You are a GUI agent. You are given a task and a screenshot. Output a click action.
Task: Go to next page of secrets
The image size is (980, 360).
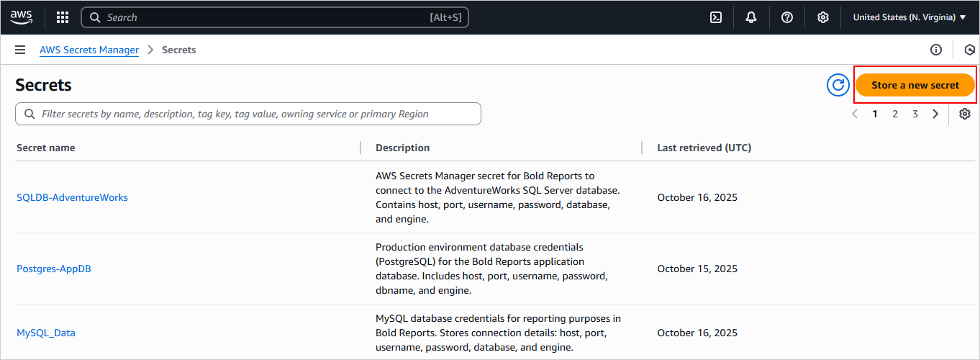[935, 114]
